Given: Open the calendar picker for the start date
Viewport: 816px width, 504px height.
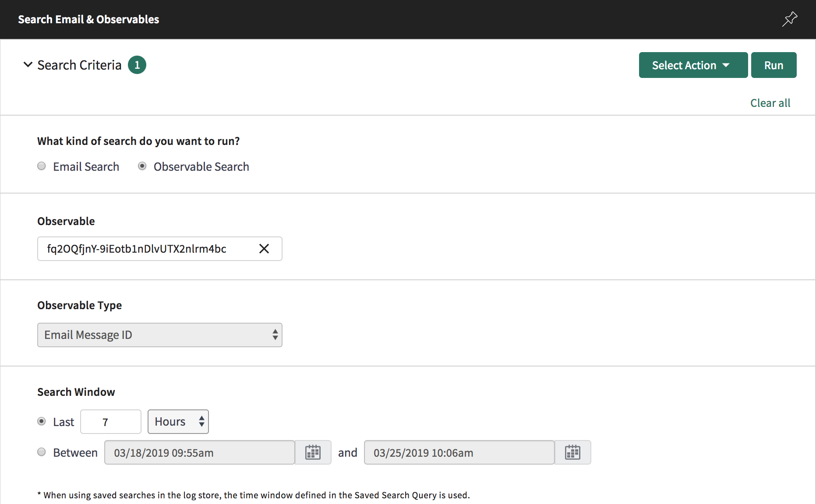Looking at the screenshot, I should click(313, 452).
